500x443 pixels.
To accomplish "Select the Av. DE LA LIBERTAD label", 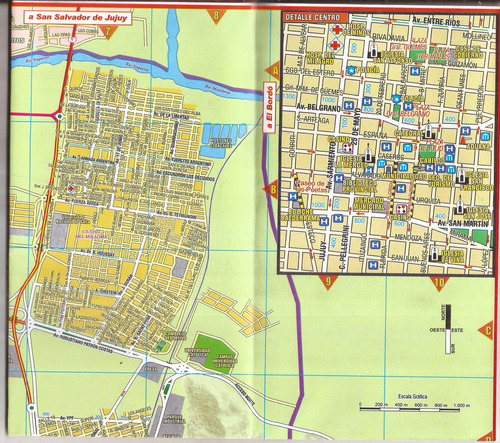I will click(x=171, y=116).
